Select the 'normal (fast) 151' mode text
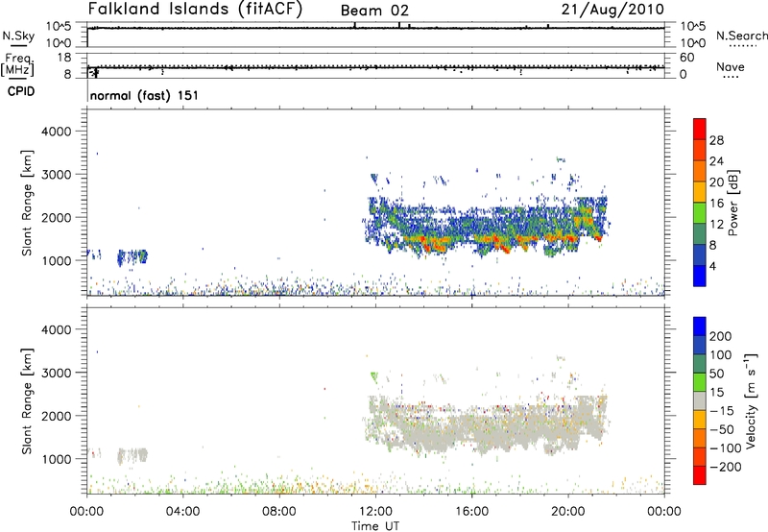 click(145, 95)
